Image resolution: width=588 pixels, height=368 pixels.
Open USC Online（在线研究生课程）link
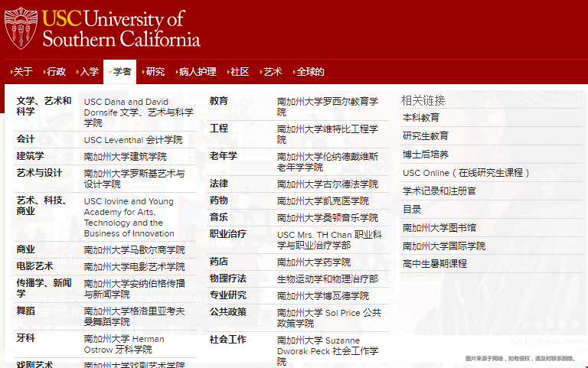point(466,173)
